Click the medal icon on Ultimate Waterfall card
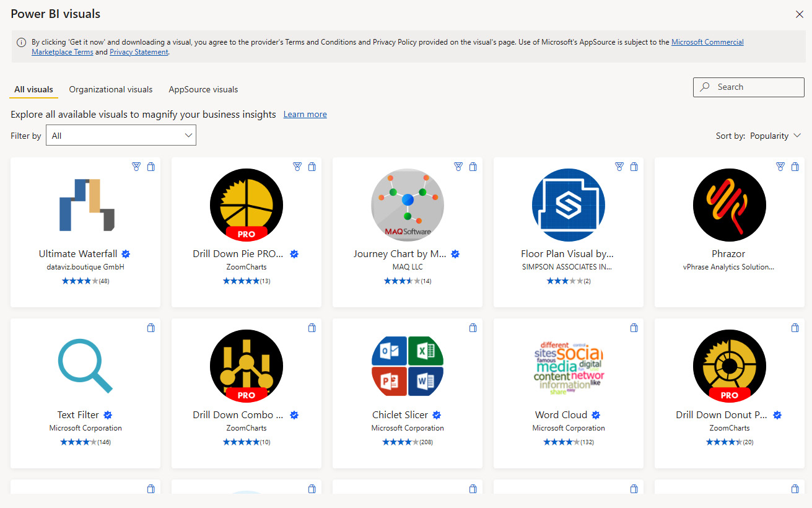Image resolution: width=812 pixels, height=508 pixels. pos(136,167)
